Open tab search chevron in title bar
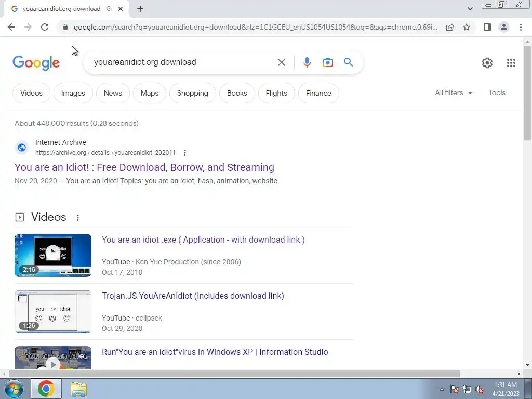532x399 pixels. click(470, 9)
